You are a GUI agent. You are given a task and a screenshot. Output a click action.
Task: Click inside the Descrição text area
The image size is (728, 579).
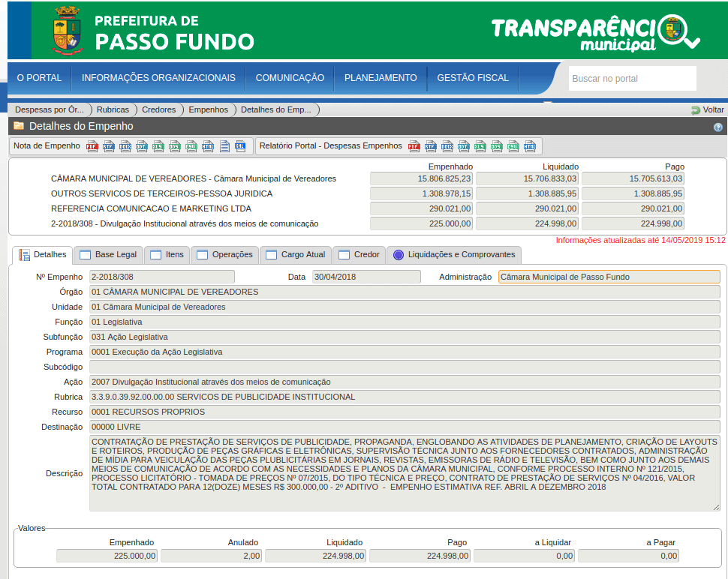click(x=405, y=473)
